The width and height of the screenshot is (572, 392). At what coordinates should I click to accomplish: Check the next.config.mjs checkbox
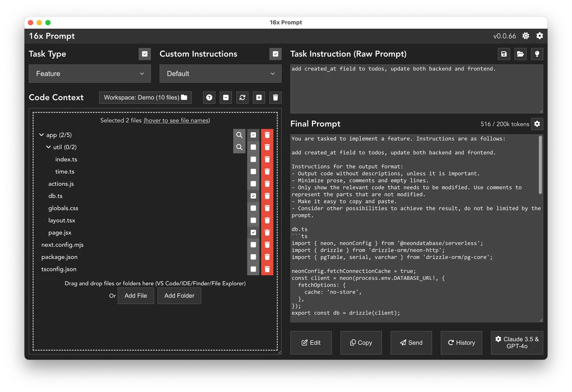point(253,245)
